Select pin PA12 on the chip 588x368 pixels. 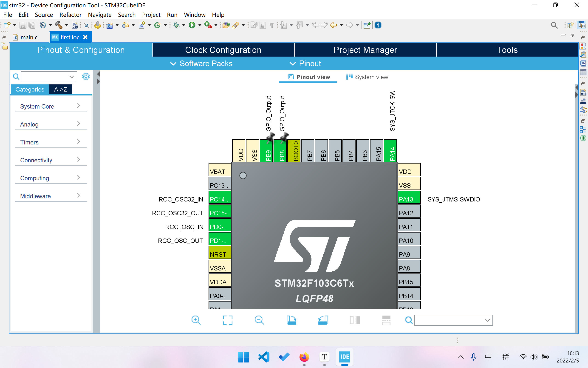point(409,211)
